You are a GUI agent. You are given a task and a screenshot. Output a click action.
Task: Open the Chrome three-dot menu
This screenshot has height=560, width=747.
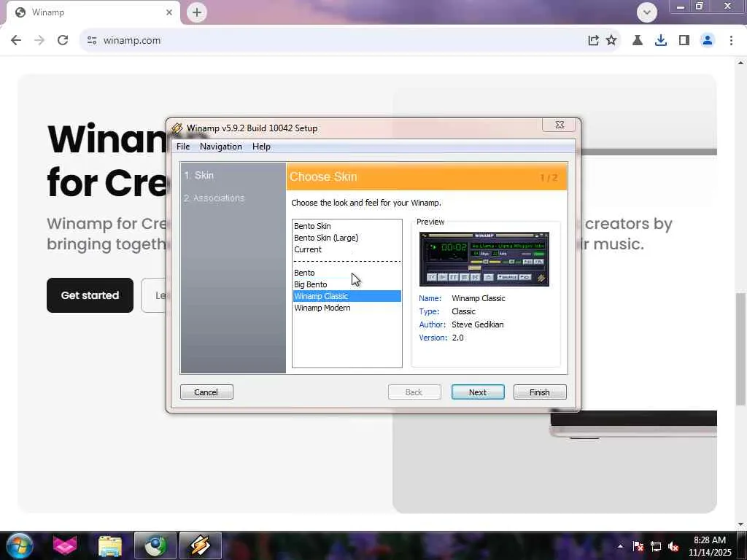point(731,41)
